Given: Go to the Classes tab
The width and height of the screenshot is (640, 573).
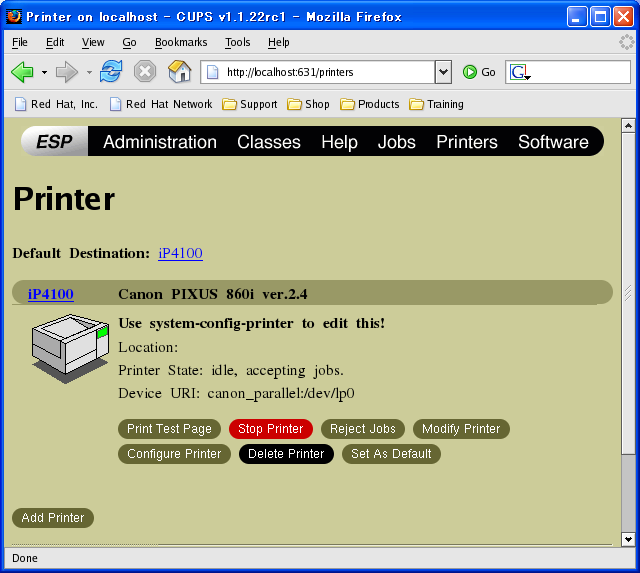Looking at the screenshot, I should 269,142.
